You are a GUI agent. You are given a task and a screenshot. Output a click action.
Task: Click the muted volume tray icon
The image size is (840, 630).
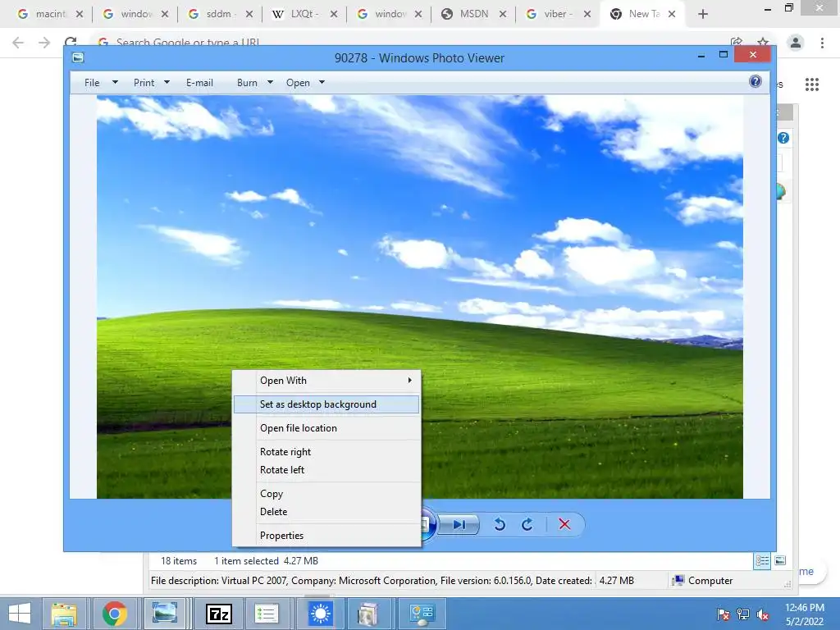[763, 614]
